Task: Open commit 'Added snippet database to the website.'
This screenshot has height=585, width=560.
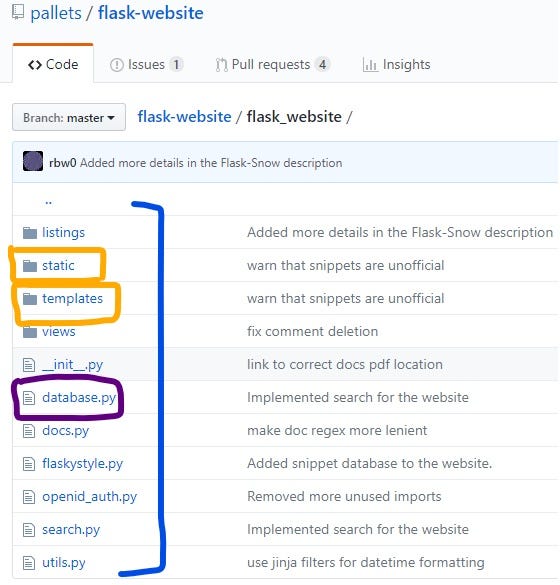Action: [x=369, y=463]
